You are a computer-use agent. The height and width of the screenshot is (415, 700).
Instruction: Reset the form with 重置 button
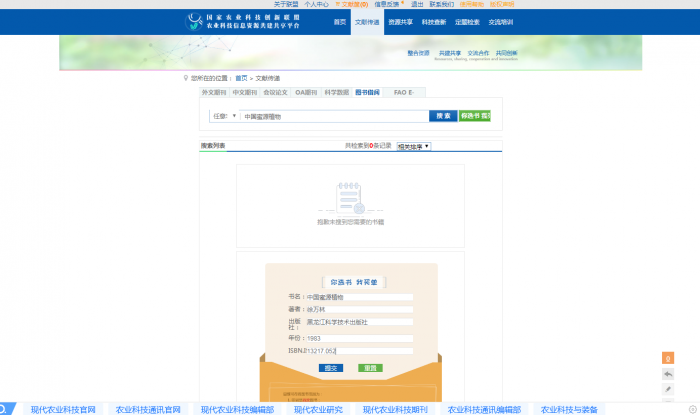pos(370,368)
